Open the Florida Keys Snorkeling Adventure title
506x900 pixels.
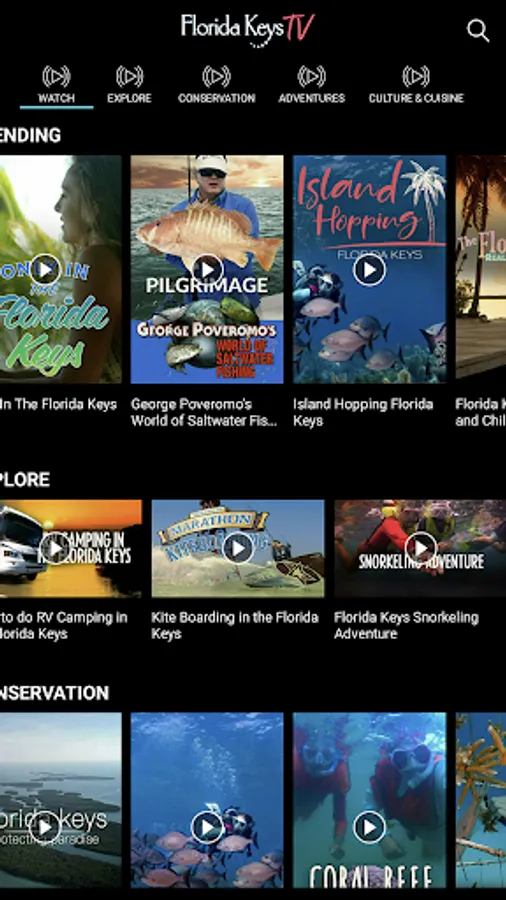click(x=406, y=626)
